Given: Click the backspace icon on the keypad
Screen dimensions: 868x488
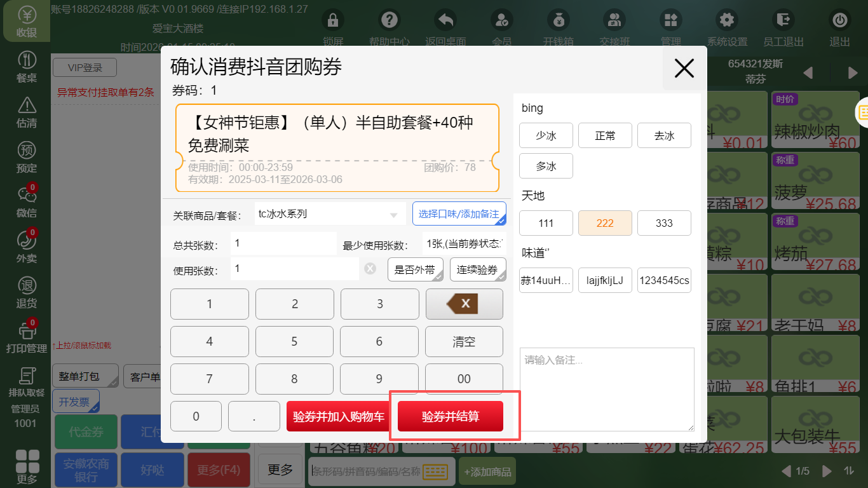Looking at the screenshot, I should 464,304.
